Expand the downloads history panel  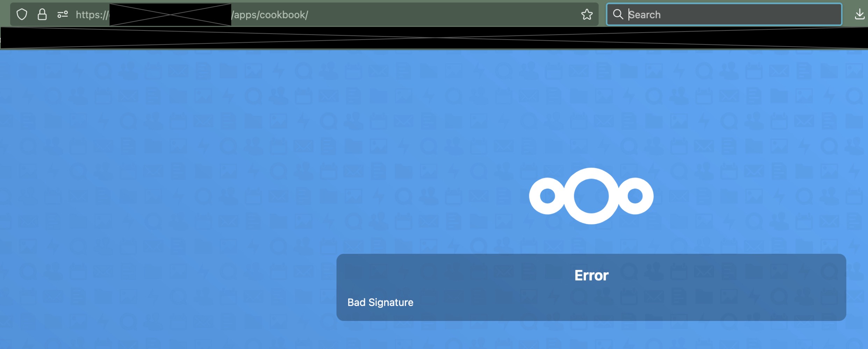(859, 14)
